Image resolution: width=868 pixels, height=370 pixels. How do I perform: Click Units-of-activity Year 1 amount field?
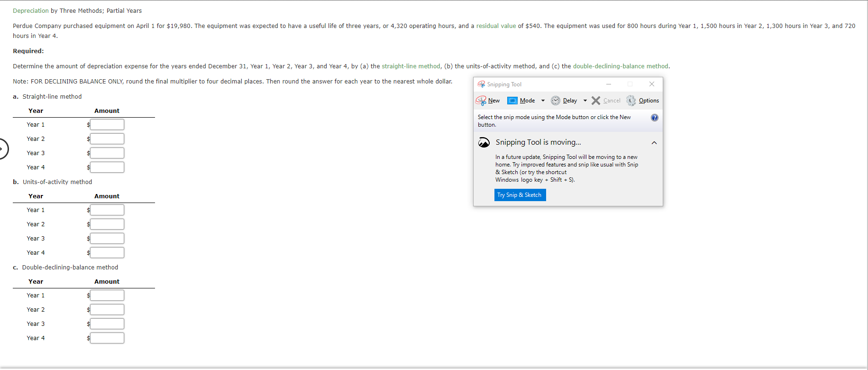[x=107, y=210]
